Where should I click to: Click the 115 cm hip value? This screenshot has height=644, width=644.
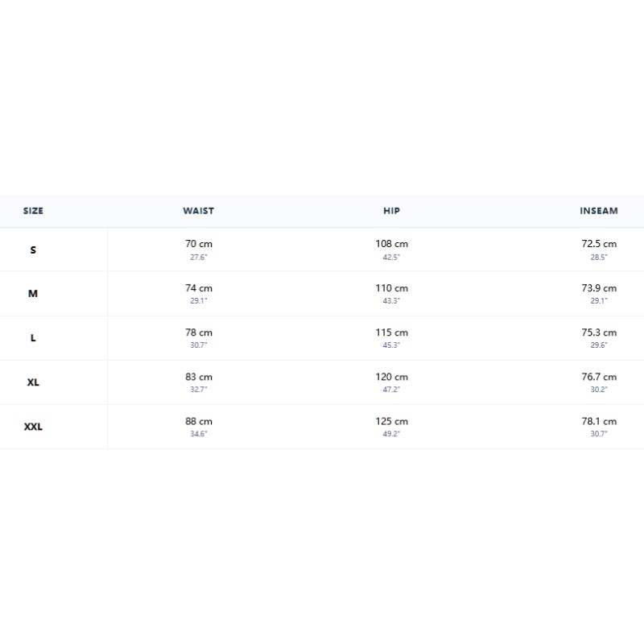[x=391, y=332]
